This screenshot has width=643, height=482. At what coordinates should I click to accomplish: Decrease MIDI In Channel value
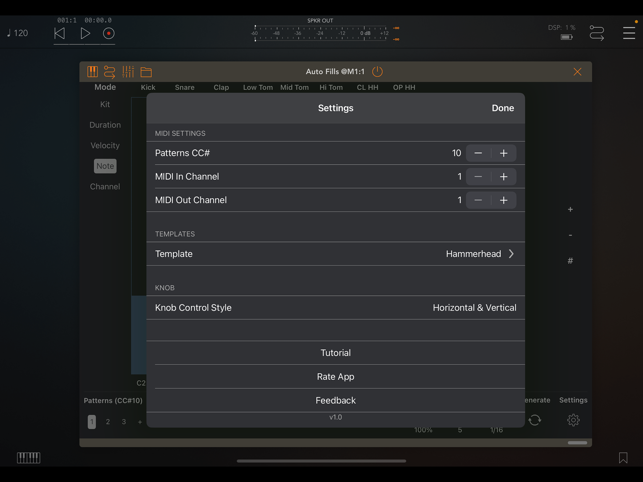point(478,177)
